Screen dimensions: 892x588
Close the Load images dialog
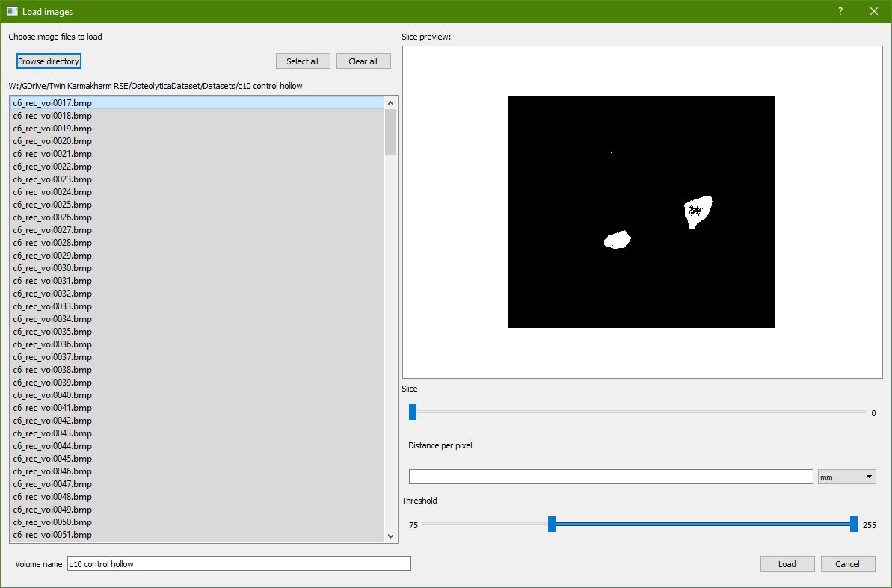(874, 11)
